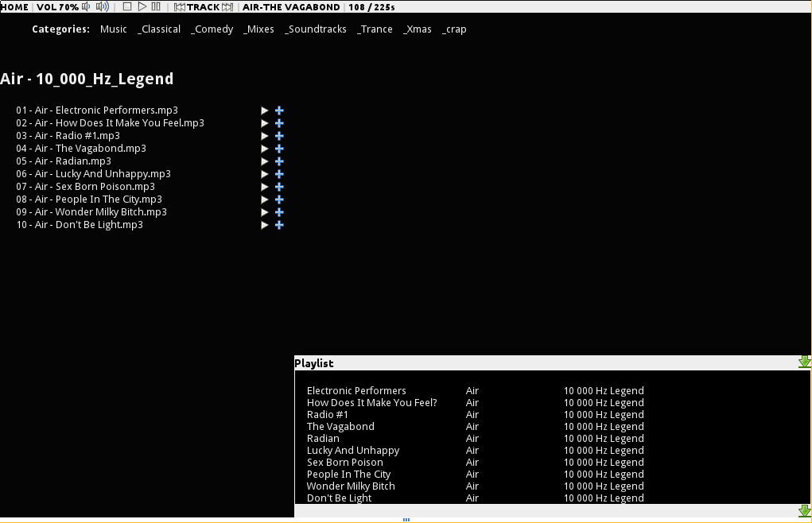This screenshot has width=812, height=523.
Task: Click the blue resize grip at window bottom
Action: click(406, 520)
